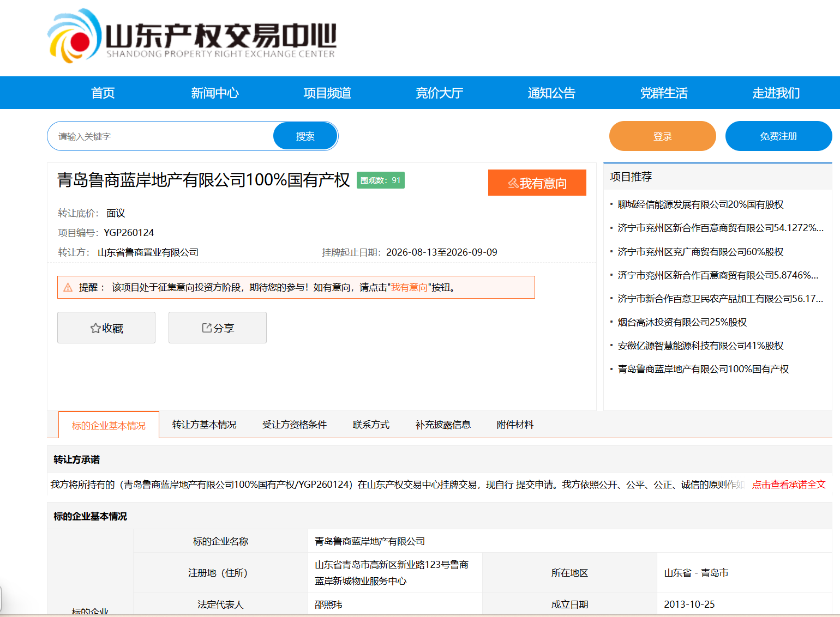Open recommended 济宁市兖州区新合作百意商贸有限公司5.8746% item
This screenshot has height=617, width=840.
tap(718, 275)
